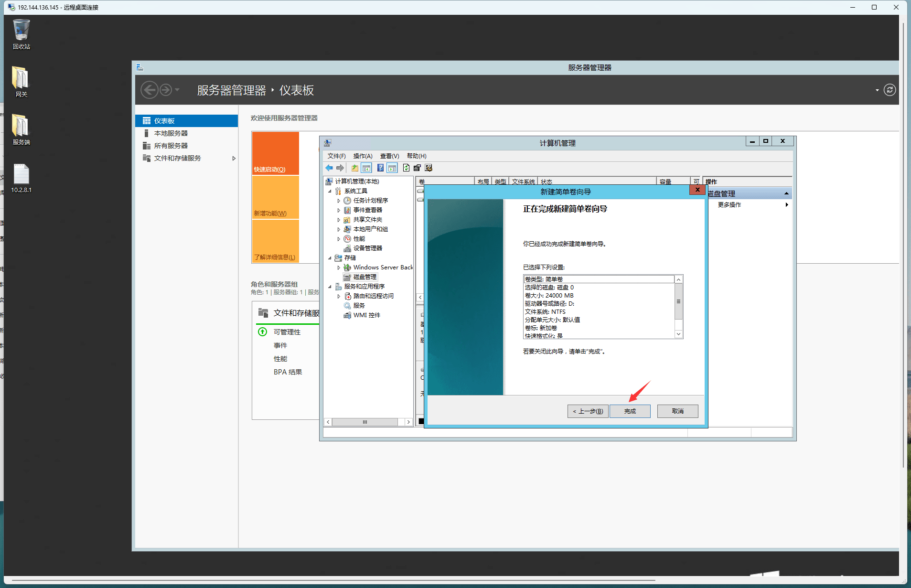
Task: Expand the 任务计划程序 tree node
Action: point(339,201)
